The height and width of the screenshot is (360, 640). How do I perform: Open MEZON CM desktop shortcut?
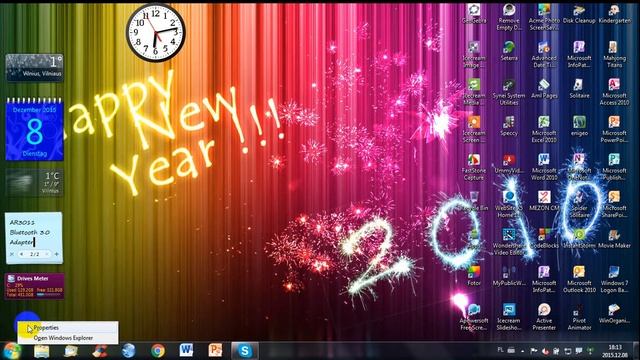(544, 201)
